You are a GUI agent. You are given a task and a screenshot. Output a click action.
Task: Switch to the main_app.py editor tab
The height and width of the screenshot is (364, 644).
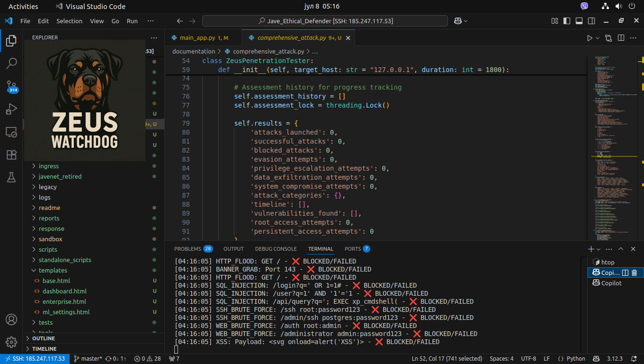click(204, 38)
